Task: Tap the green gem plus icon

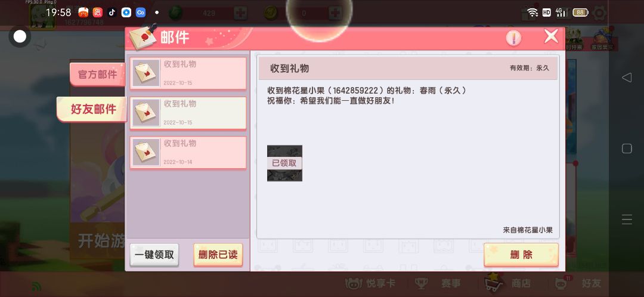Action: click(x=240, y=13)
